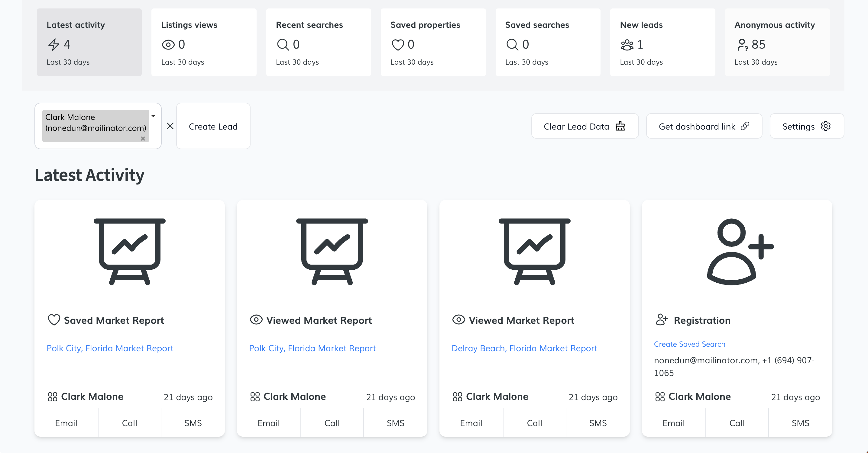868x453 pixels.
Task: Open Delray Beach, Florida Market Report link
Action: click(x=524, y=348)
